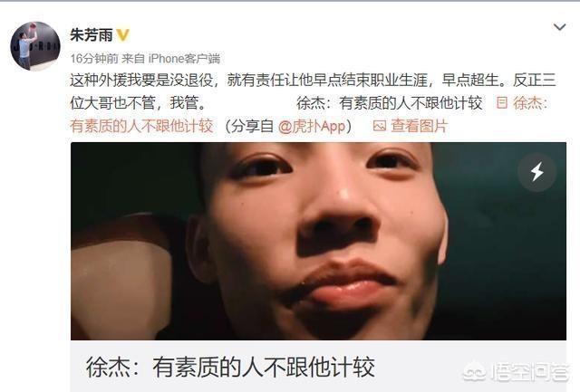The width and height of the screenshot is (580, 392).
Task: Click the 16分钟前 timestamp
Action: click(94, 58)
